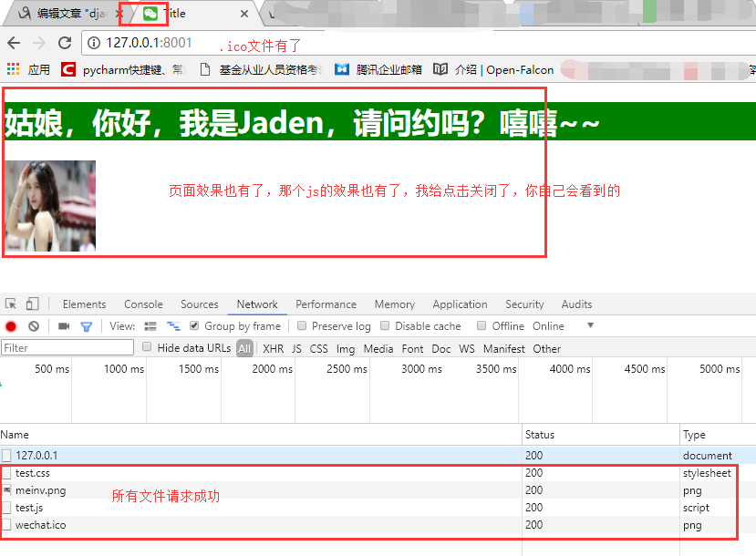Viewport: 756px width, 556px height.
Task: Clear the network log with the clear icon
Action: (x=33, y=326)
